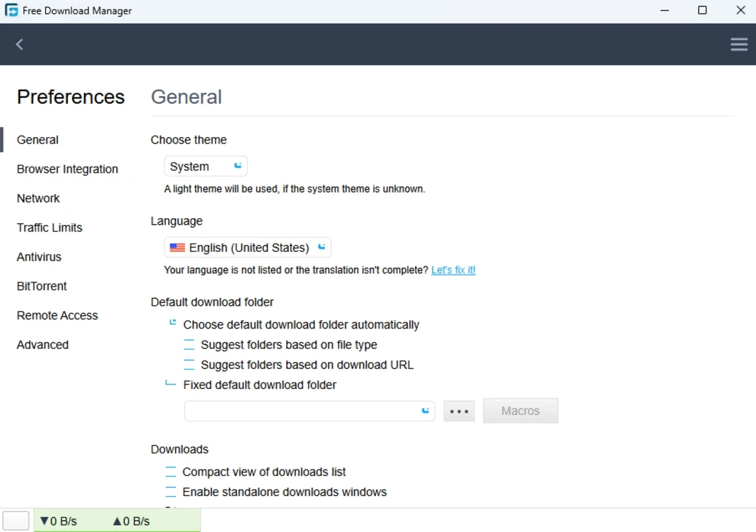Click the browse folder ellipsis button
Screen dimensions: 756x532
459,411
